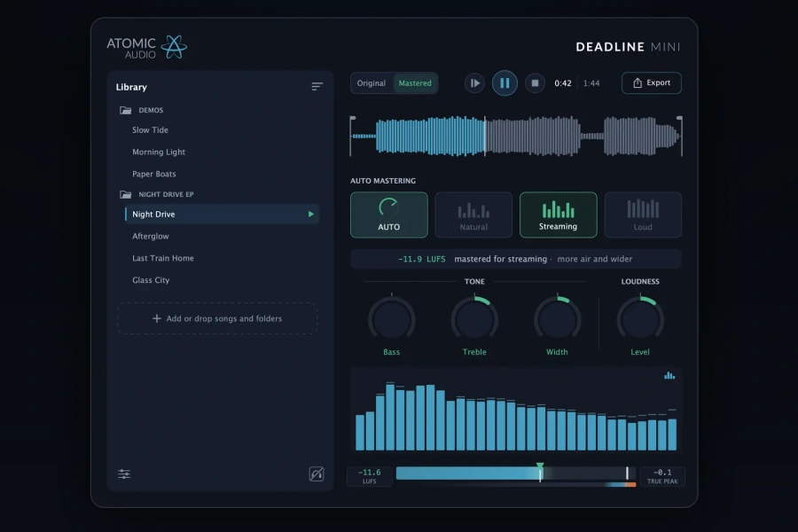Collapse the DEMOS folder
The image size is (798, 532).
tap(125, 110)
